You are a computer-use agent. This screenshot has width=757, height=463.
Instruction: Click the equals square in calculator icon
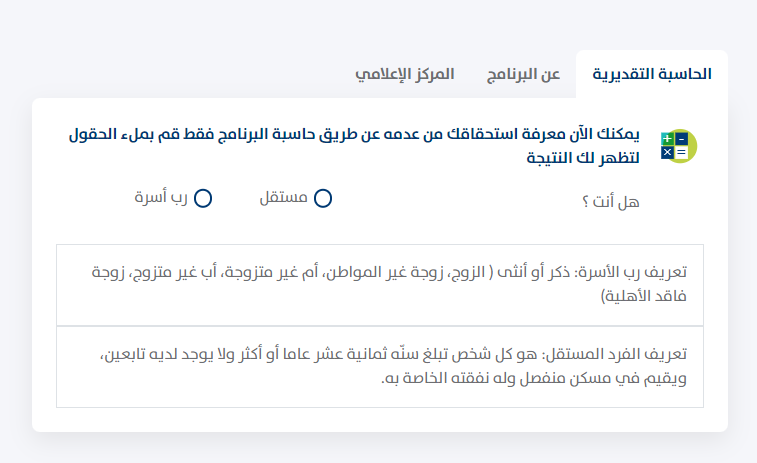point(681,153)
